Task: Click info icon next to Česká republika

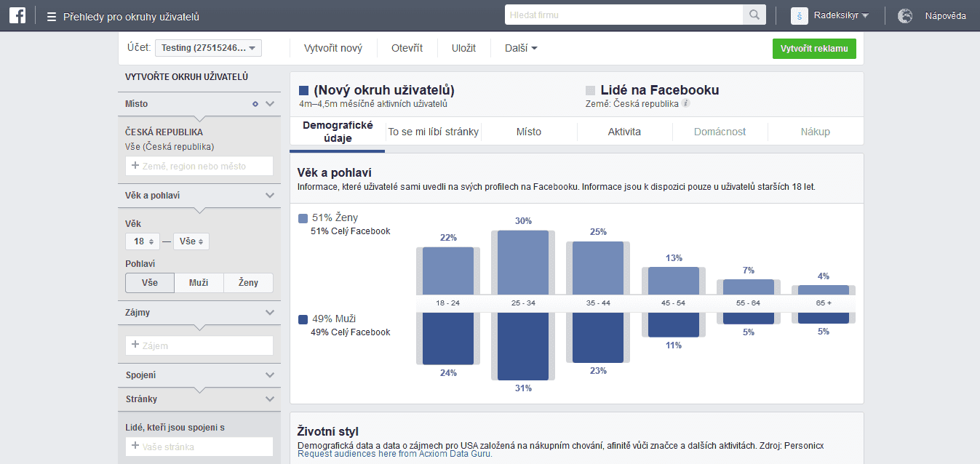Action: click(x=685, y=103)
